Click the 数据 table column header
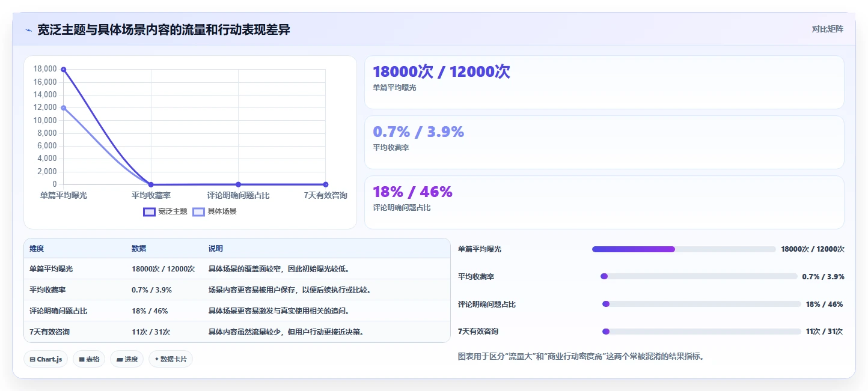Viewport: 868px width, 391px height. coord(139,249)
